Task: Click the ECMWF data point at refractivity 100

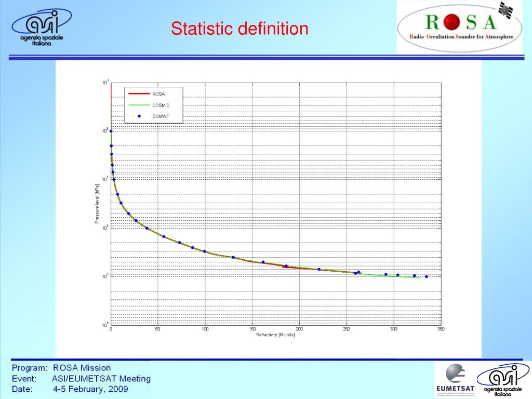Action: (x=204, y=251)
